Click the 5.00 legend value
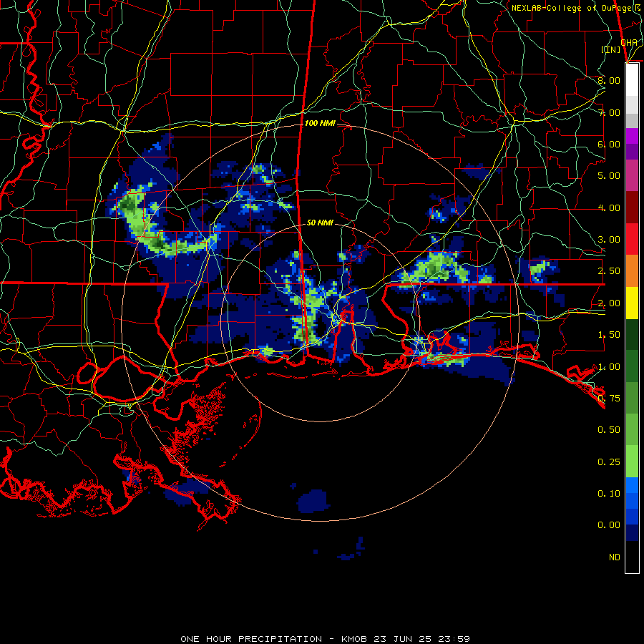 pyautogui.click(x=609, y=176)
